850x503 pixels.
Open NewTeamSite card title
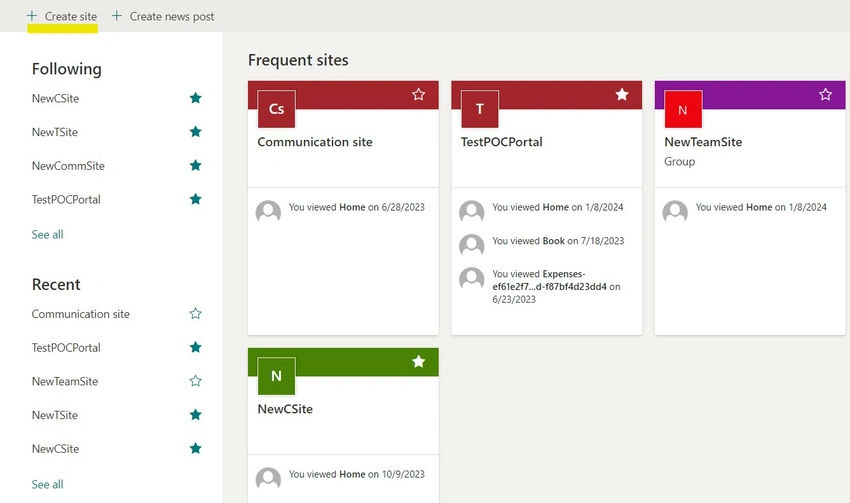(x=703, y=142)
